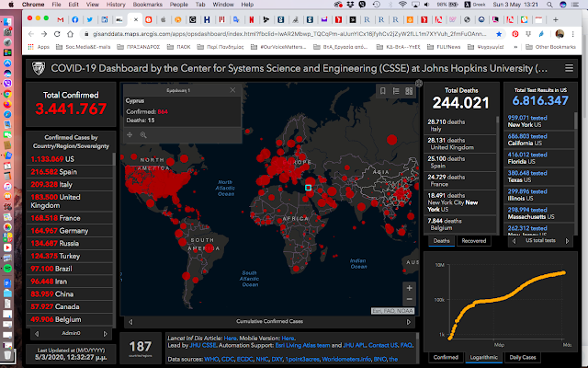This screenshot has height=368, width=588.
Task: Click the address bar URL
Action: (289, 34)
